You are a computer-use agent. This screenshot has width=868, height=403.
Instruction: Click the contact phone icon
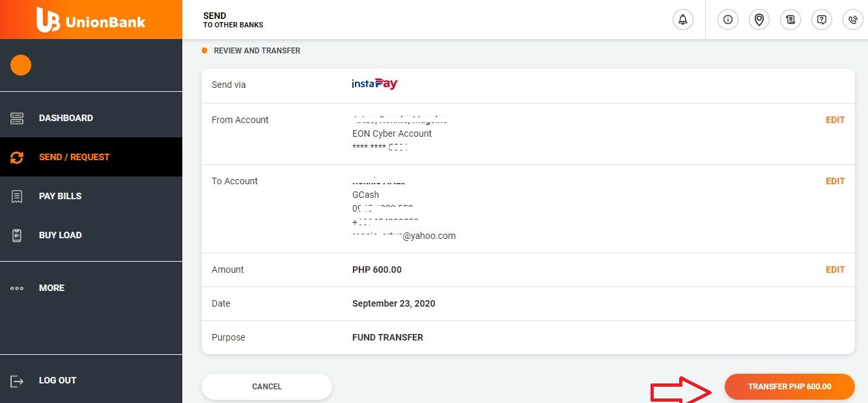point(852,20)
